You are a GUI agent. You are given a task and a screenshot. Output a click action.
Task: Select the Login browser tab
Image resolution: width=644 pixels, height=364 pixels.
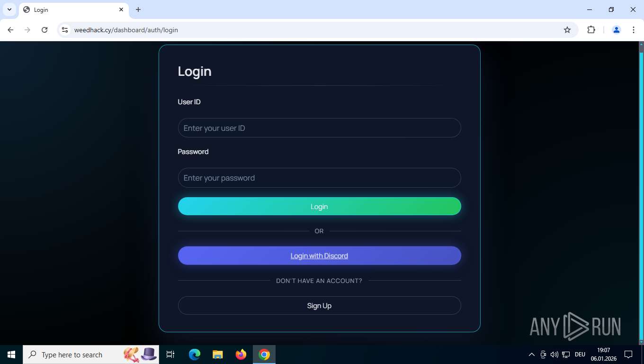click(x=74, y=9)
